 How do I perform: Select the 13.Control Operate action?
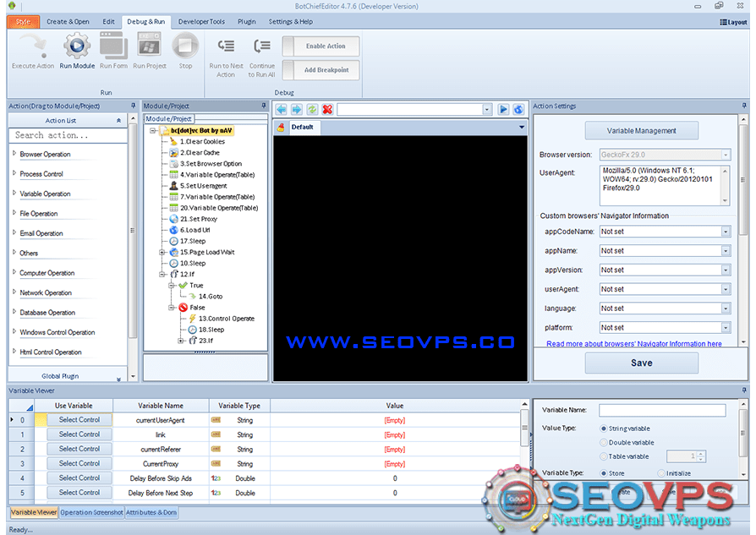click(226, 319)
